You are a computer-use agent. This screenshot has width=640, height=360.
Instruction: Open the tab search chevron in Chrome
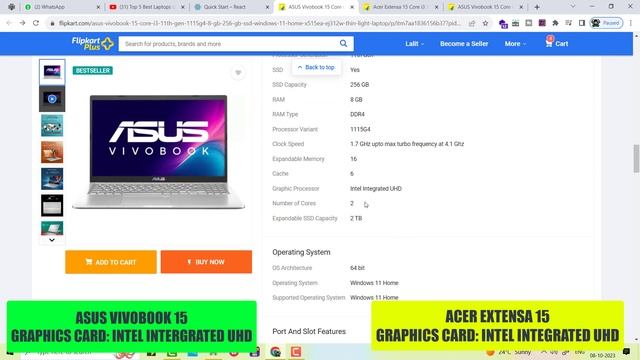coord(573,7)
